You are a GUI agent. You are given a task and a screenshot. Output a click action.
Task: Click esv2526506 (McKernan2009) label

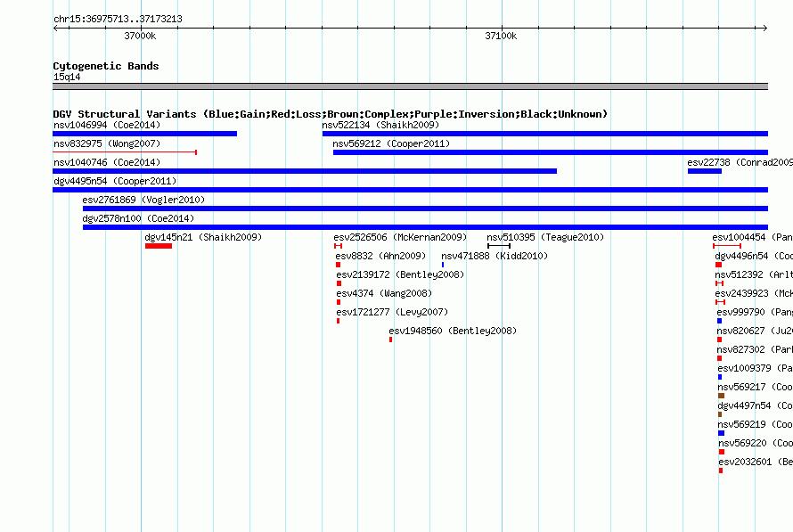[x=400, y=237]
